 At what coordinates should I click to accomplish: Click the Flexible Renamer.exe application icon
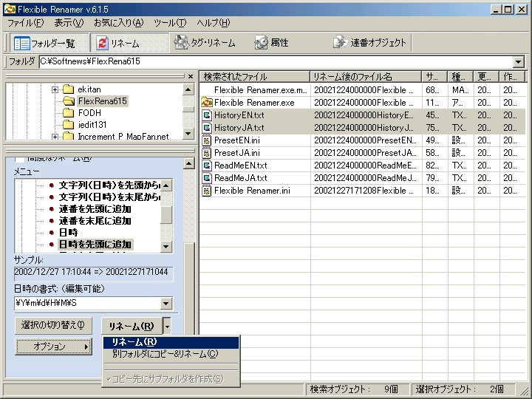[207, 103]
